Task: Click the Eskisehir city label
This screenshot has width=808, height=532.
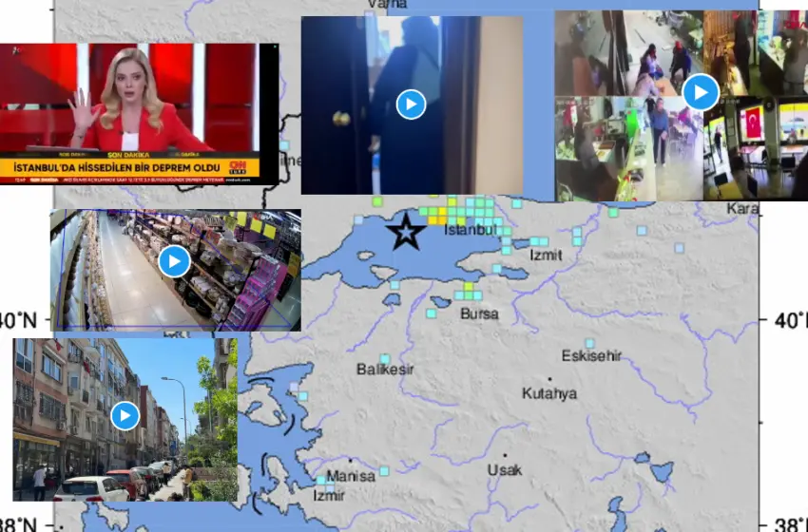Action: [x=590, y=356]
